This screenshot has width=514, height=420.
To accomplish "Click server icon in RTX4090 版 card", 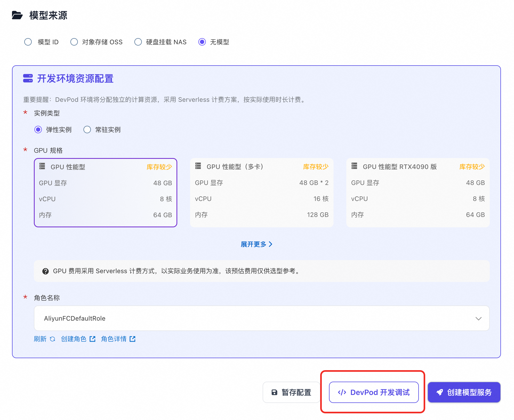I will pyautogui.click(x=354, y=166).
